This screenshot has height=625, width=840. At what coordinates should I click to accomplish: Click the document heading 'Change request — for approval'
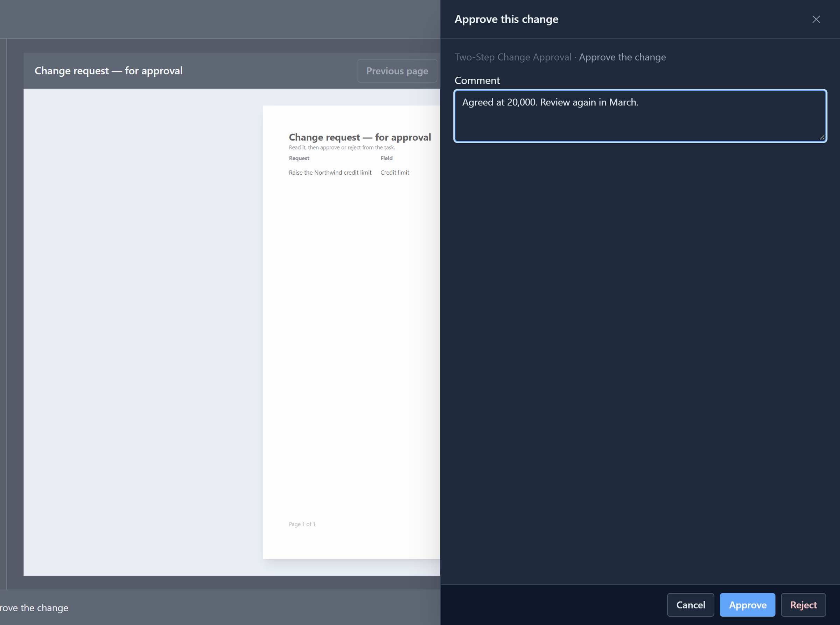click(360, 137)
